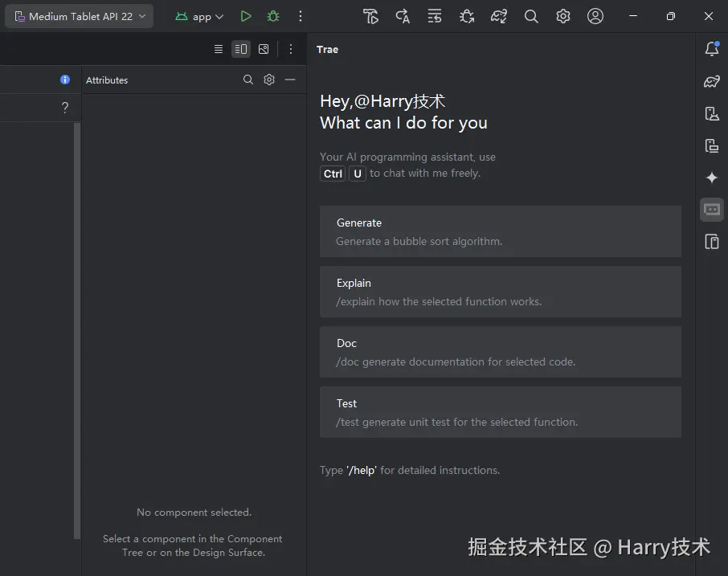Click the Ctrl key hint
The width and height of the screenshot is (728, 576).
pyautogui.click(x=333, y=174)
